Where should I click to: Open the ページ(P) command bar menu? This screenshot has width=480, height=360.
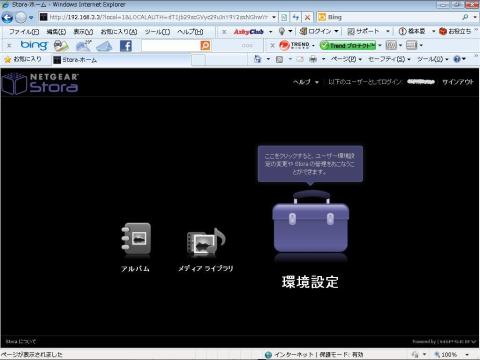pyautogui.click(x=346, y=59)
